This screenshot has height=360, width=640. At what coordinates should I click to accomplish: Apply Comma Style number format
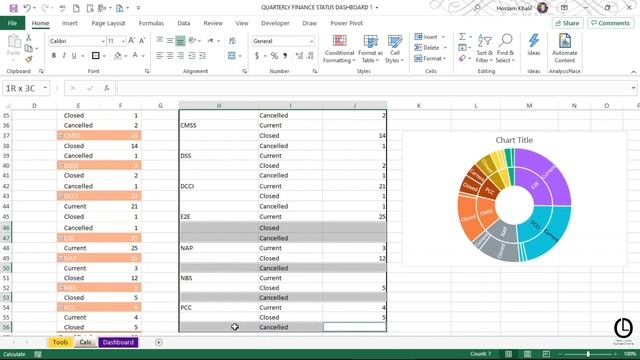point(285,56)
